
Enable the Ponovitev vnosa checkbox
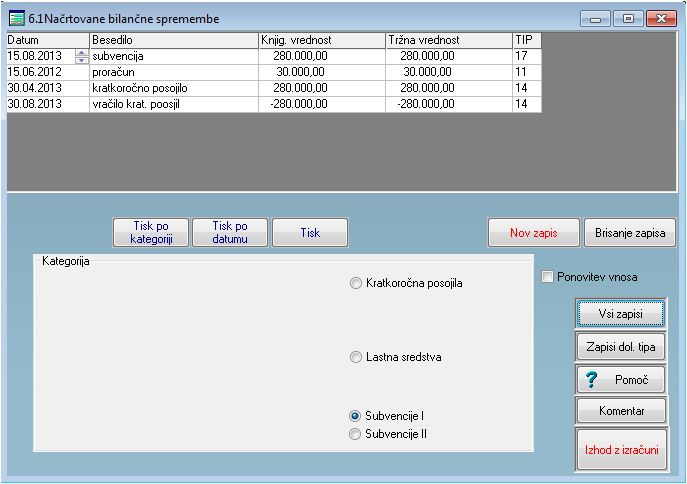pos(547,277)
